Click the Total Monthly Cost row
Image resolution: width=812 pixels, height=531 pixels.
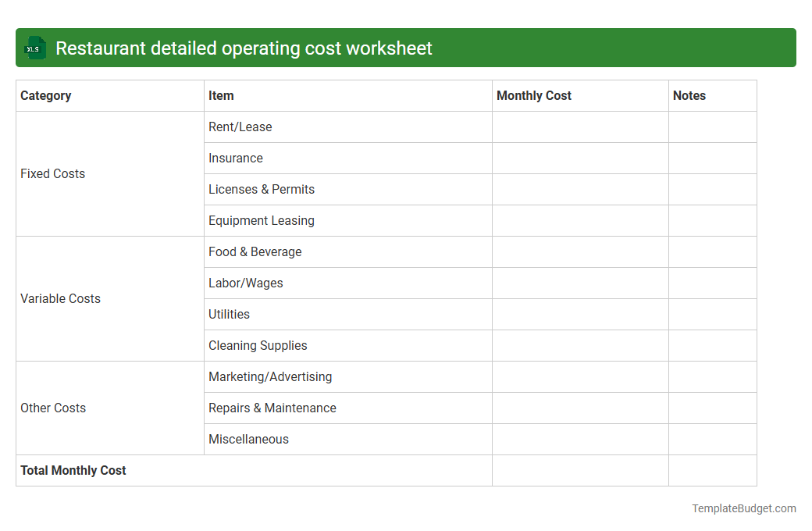[x=73, y=470]
